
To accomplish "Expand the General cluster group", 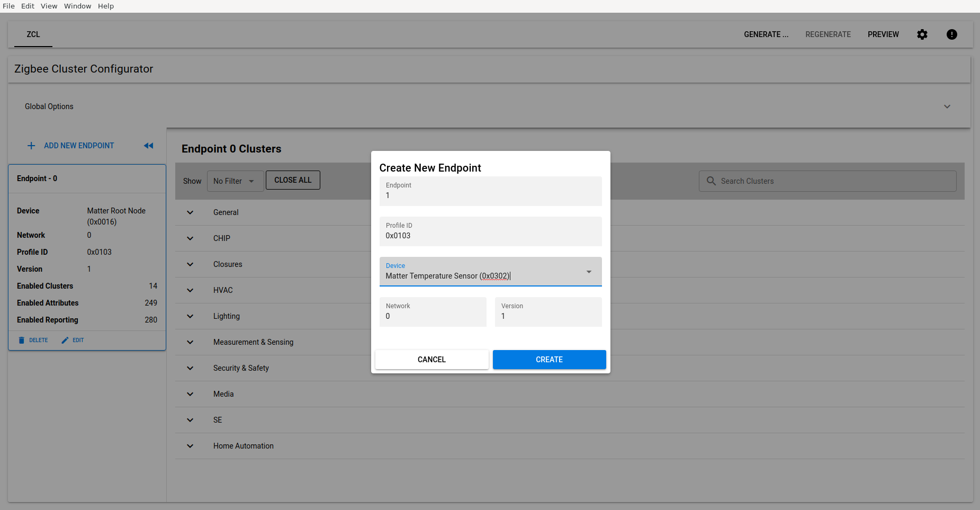I will click(x=190, y=212).
